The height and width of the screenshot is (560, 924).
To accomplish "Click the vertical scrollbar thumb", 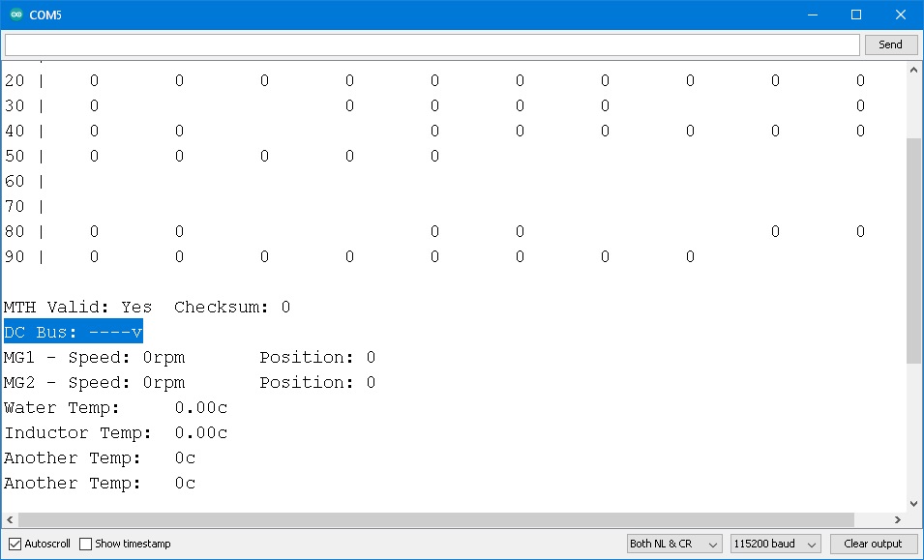I will (914, 250).
